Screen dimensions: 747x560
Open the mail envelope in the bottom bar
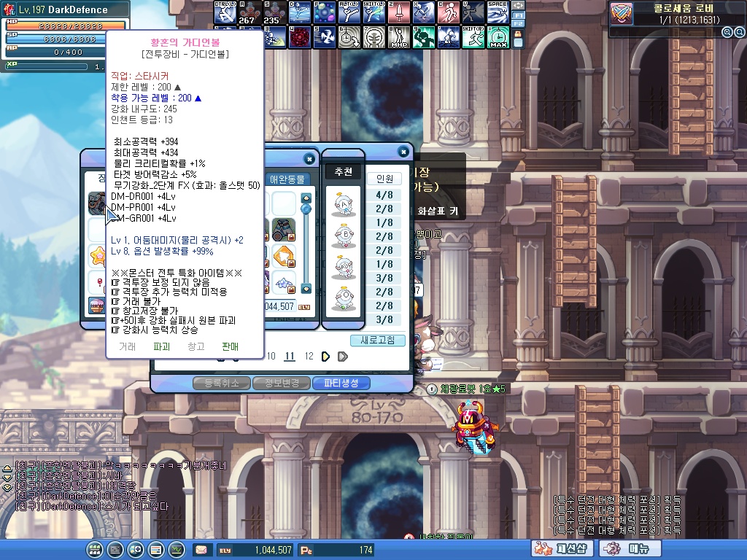coord(201,550)
